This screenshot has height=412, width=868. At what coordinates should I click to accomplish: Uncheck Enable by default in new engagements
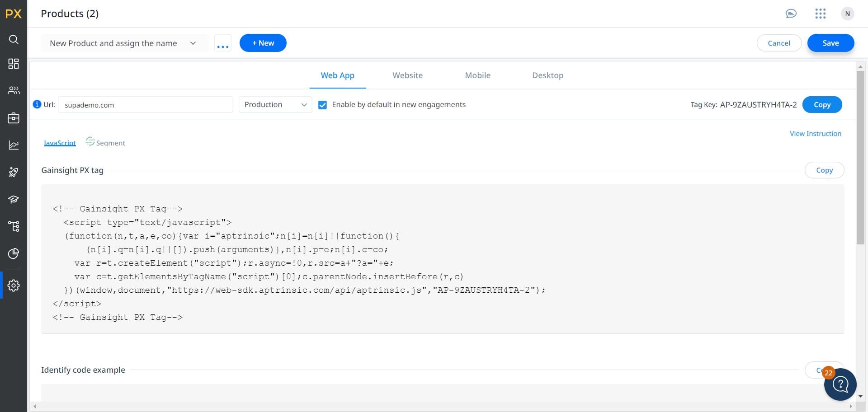[322, 105]
